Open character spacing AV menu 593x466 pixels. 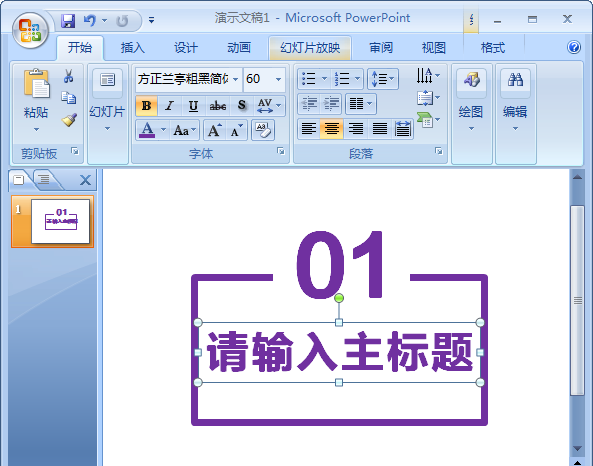tap(269, 106)
